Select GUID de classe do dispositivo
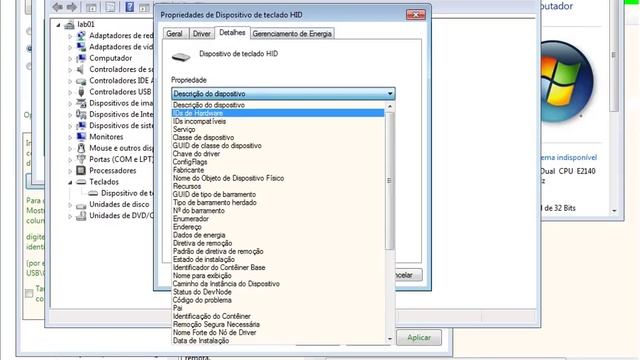The image size is (640, 360). (x=278, y=146)
